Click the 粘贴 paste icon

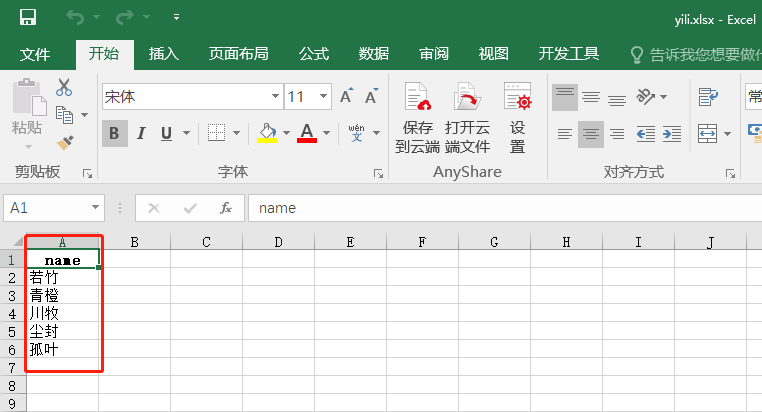click(x=28, y=97)
